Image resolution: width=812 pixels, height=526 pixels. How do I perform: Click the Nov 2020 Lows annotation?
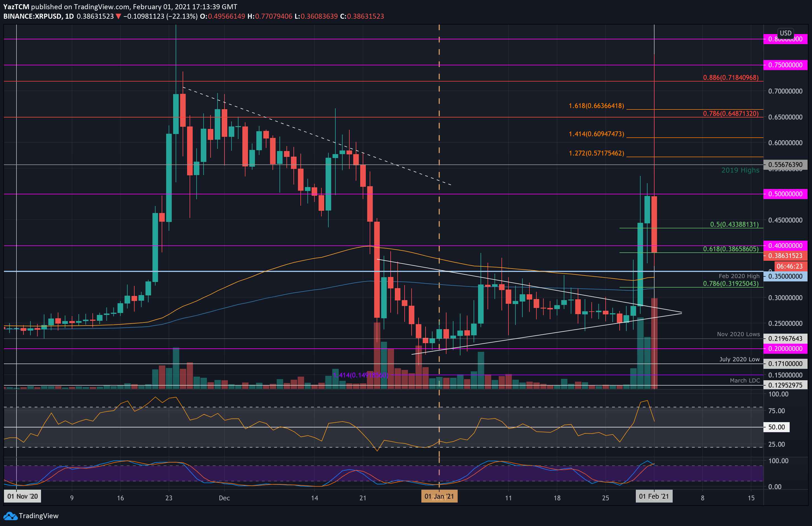coord(738,334)
